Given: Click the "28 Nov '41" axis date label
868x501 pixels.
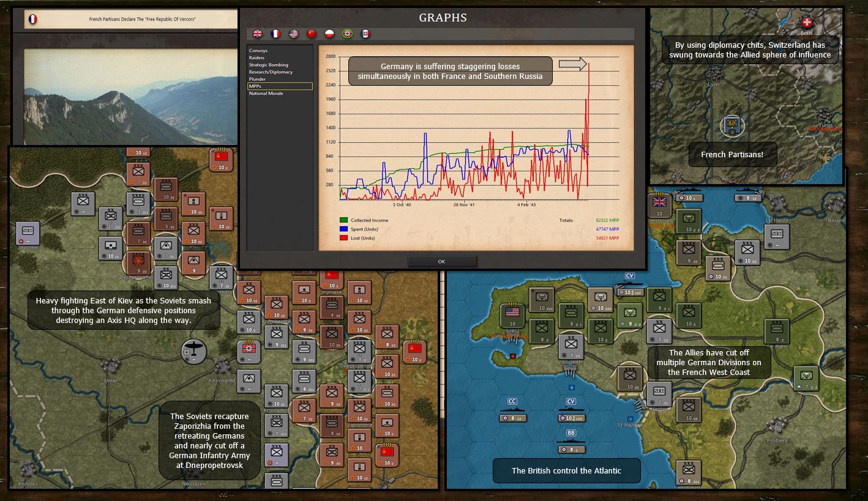Looking at the screenshot, I should [x=464, y=205].
